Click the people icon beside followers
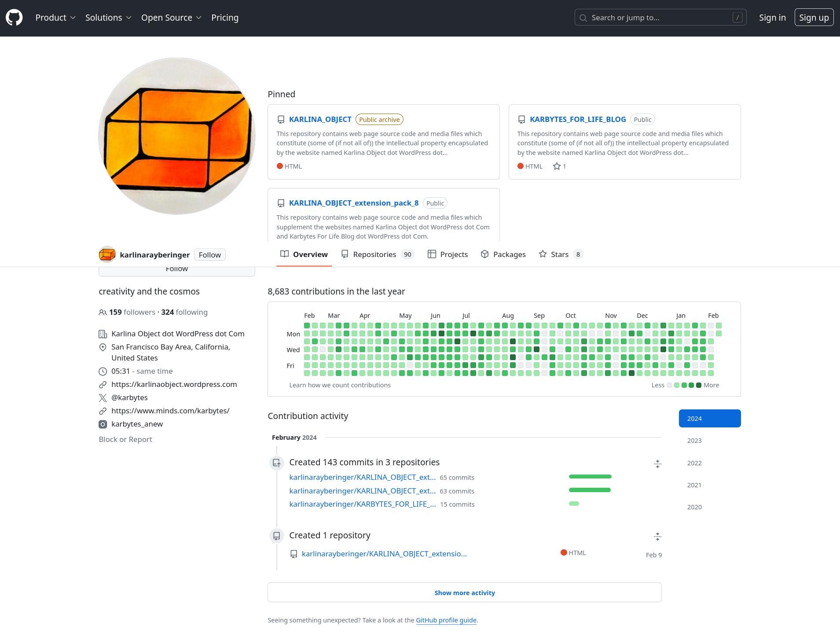 click(103, 313)
